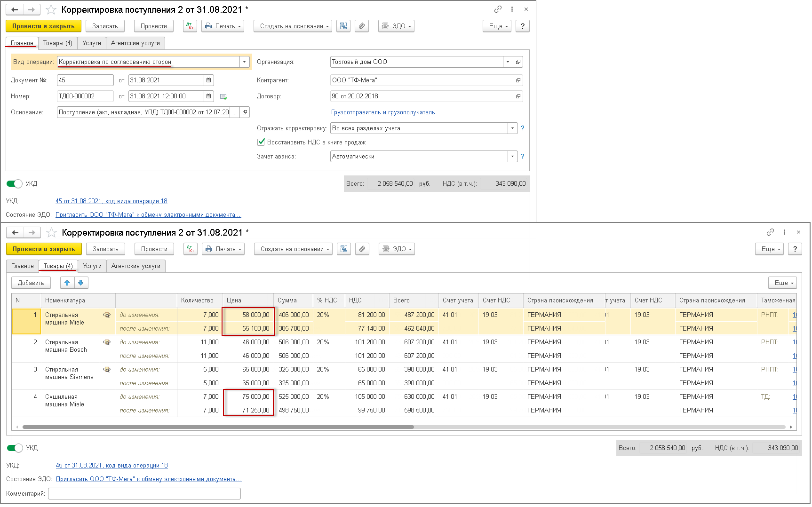Toggle Восстановить НДС в книге продаж checkbox
Image resolution: width=812 pixels, height=507 pixels.
click(x=261, y=142)
